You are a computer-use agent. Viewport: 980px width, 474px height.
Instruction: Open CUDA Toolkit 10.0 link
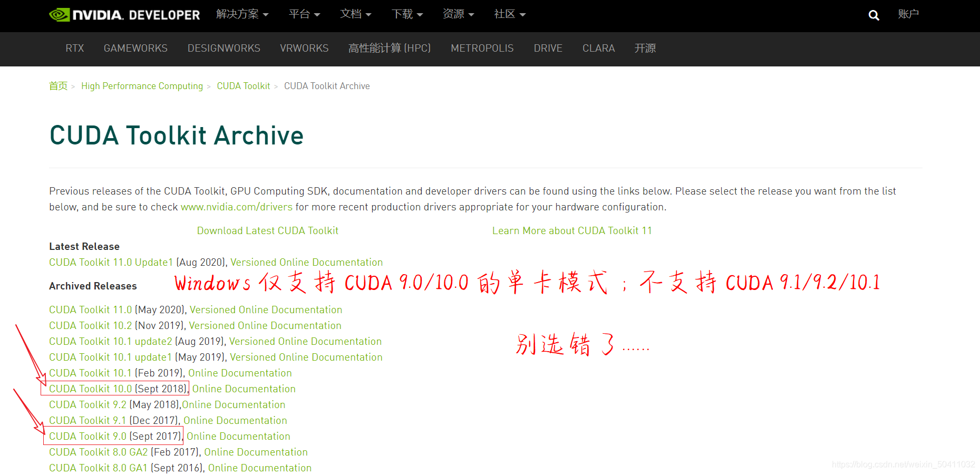tap(91, 389)
